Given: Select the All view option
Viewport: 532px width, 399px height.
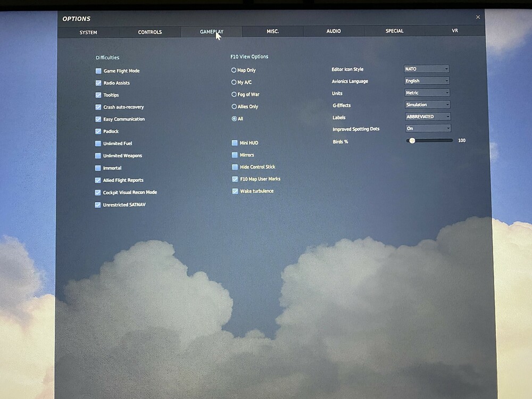Looking at the screenshot, I should point(235,119).
